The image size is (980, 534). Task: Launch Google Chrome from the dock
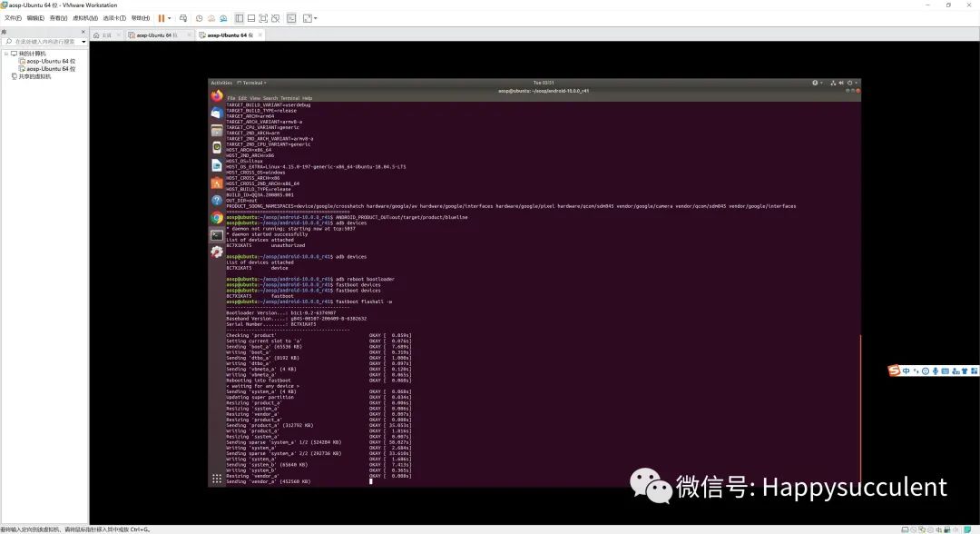(x=217, y=218)
